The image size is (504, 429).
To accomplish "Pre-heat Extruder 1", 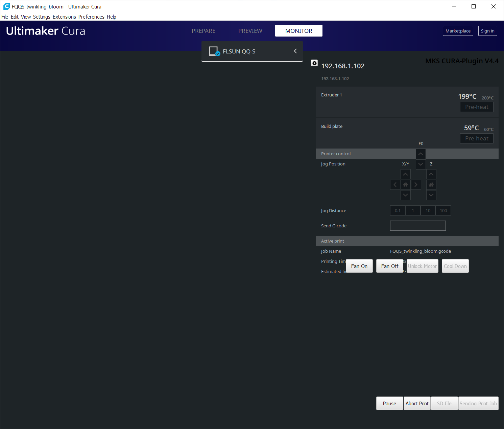I will pos(477,107).
